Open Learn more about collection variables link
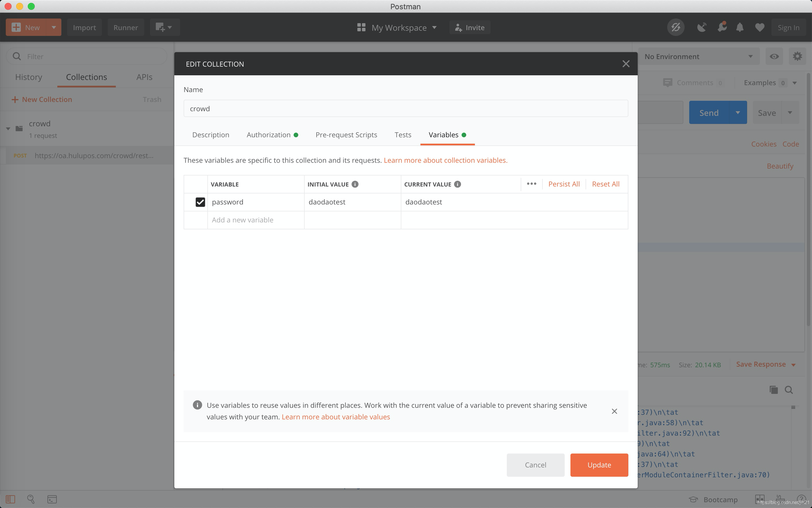Image resolution: width=812 pixels, height=508 pixels. pyautogui.click(x=445, y=160)
